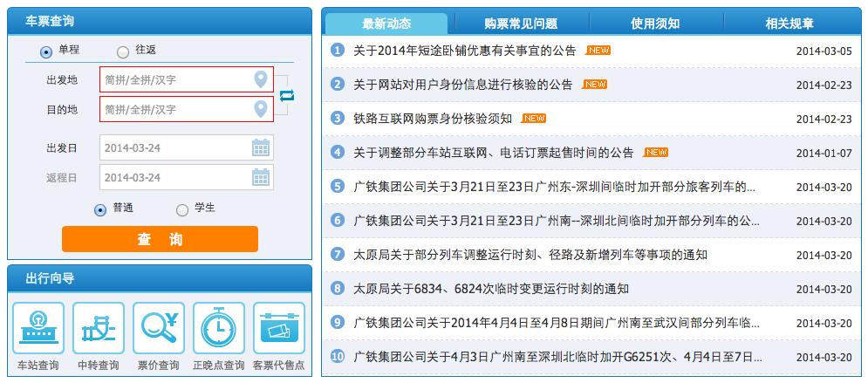Image resolution: width=868 pixels, height=383 pixels.
Task: Click the NEW badge on 短途卧铺优惠 notice
Action: point(598,51)
